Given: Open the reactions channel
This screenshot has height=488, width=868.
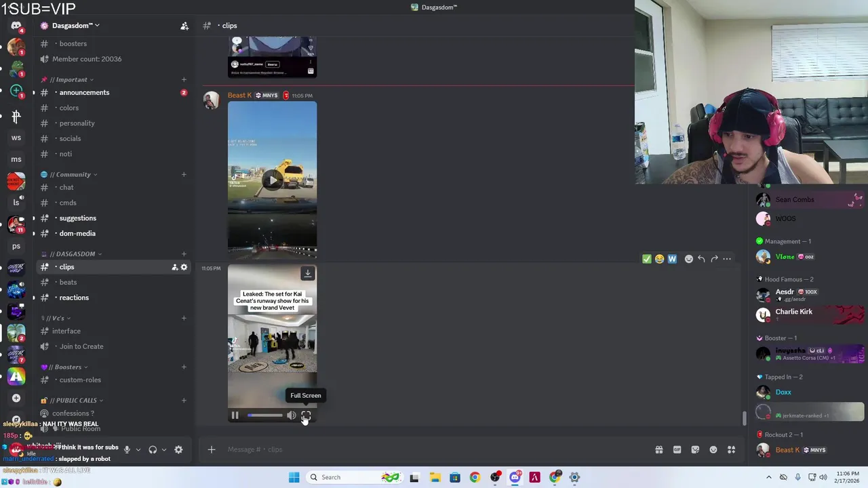Looking at the screenshot, I should (x=114, y=298).
